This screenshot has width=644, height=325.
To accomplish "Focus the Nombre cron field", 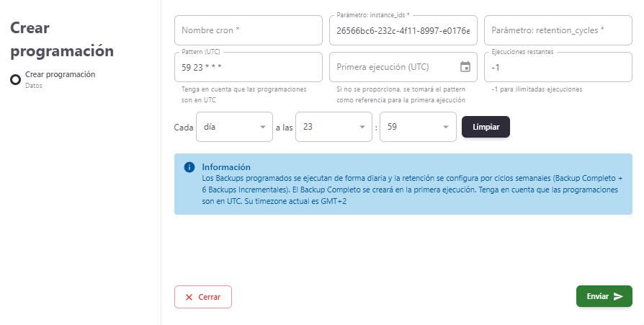I will (x=248, y=31).
